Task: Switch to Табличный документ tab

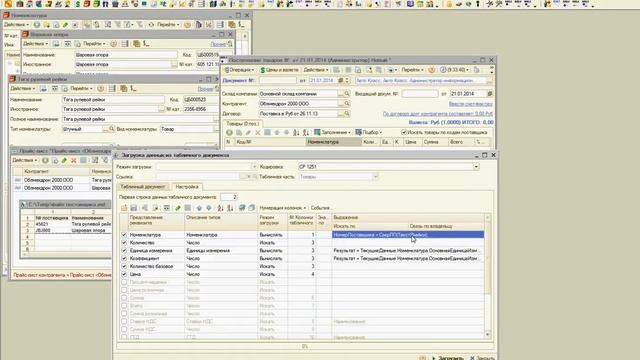Action: (x=142, y=187)
